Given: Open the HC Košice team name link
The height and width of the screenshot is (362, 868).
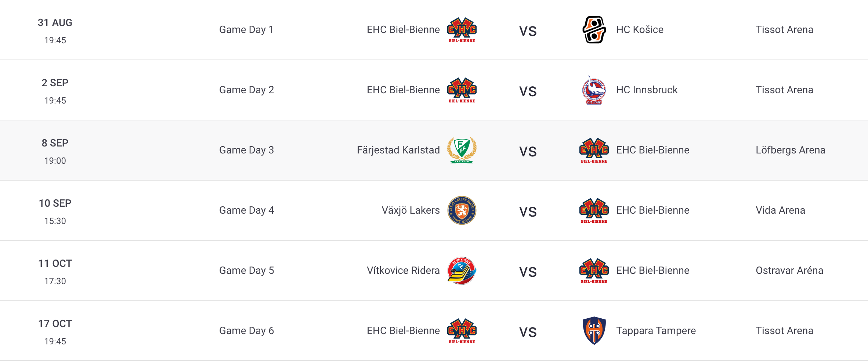Looking at the screenshot, I should pyautogui.click(x=640, y=30).
